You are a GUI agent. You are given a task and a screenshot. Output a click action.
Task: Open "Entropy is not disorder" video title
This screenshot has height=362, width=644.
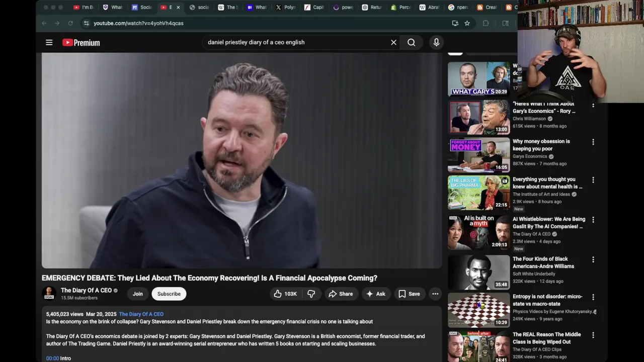(x=547, y=300)
